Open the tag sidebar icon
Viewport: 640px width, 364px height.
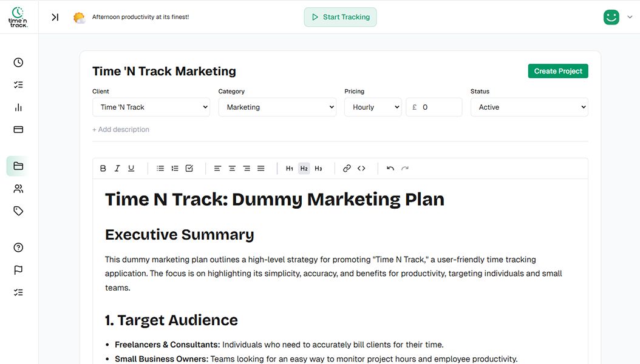[18, 211]
